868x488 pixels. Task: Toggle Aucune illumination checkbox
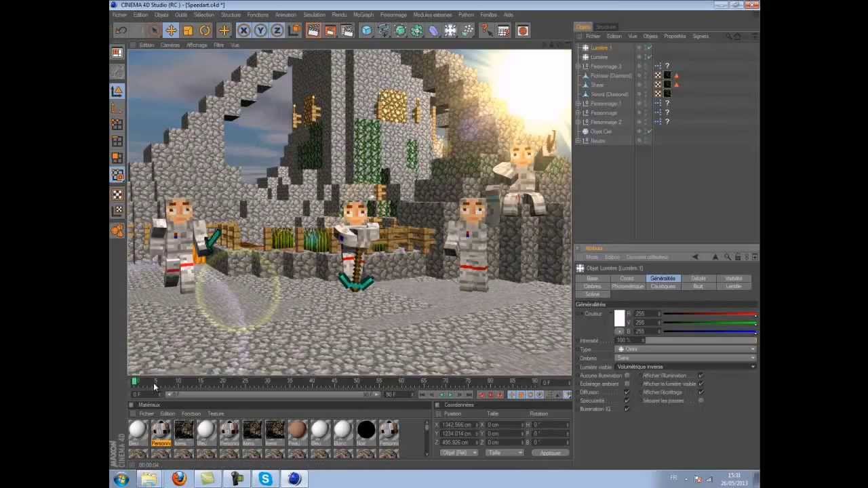[x=627, y=375]
